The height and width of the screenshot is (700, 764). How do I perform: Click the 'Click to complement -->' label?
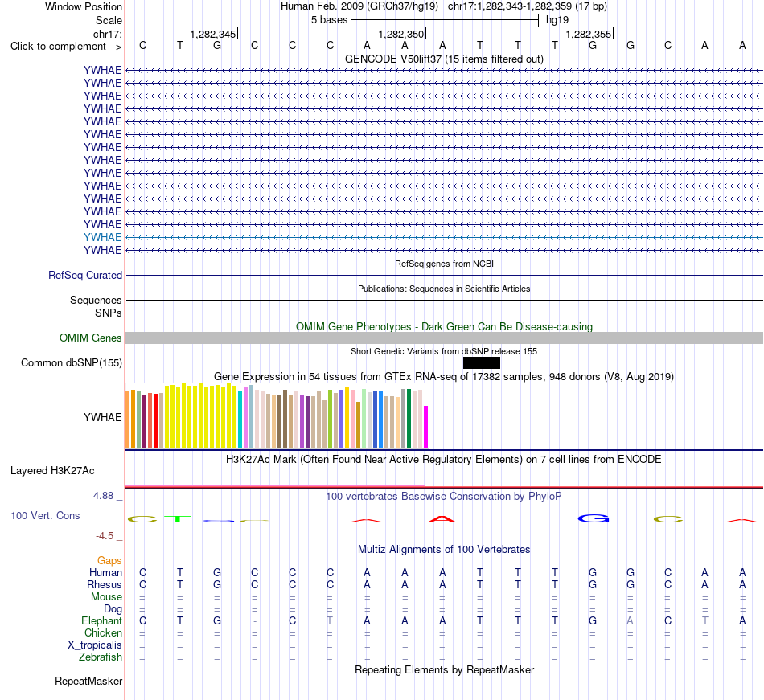tap(66, 47)
